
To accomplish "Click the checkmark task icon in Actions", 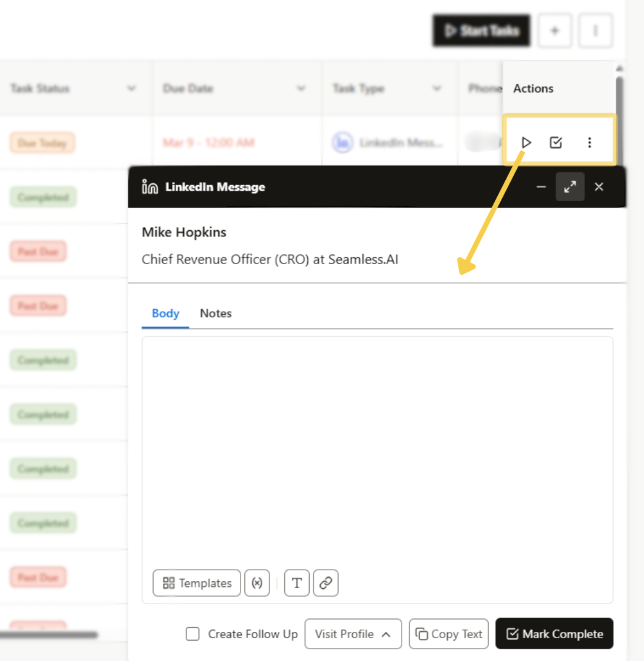I will pyautogui.click(x=556, y=142).
